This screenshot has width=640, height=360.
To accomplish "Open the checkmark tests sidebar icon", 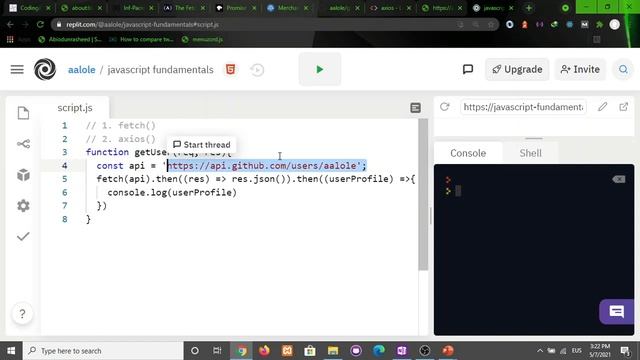I will [23, 236].
